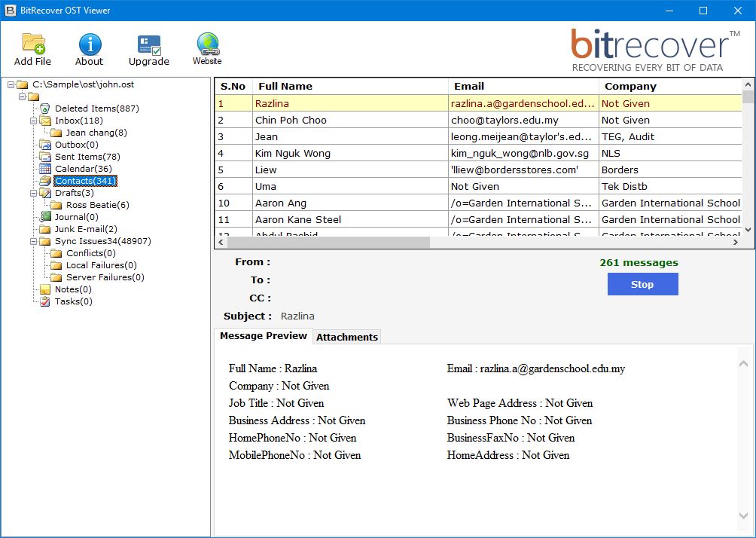Sort by the Email column header

click(523, 87)
